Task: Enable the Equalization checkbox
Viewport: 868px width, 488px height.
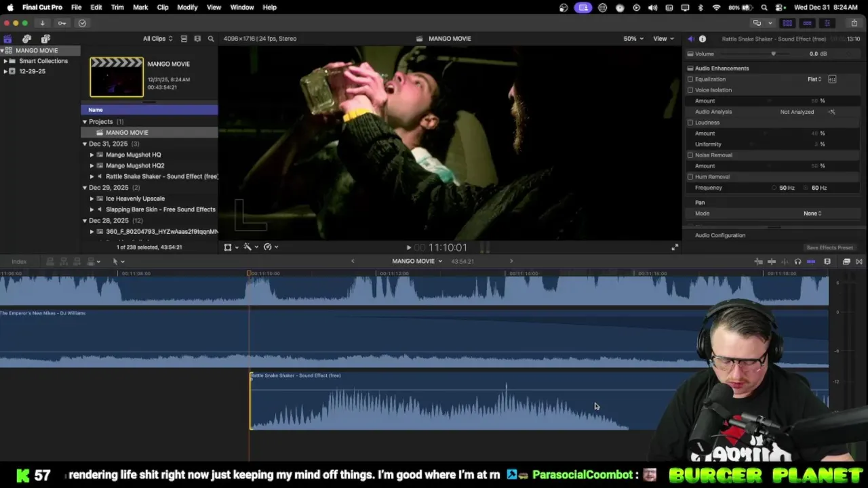Action: point(690,79)
